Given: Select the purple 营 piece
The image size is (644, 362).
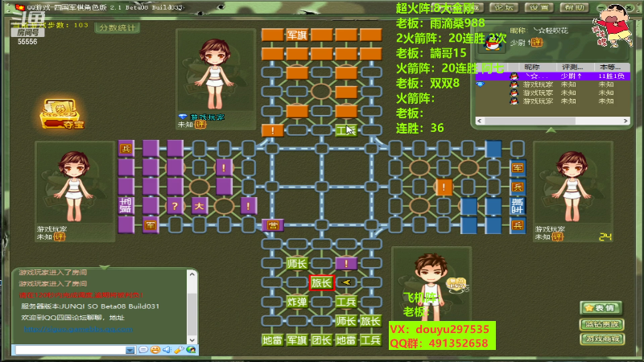Looking at the screenshot, I should tap(272, 225).
